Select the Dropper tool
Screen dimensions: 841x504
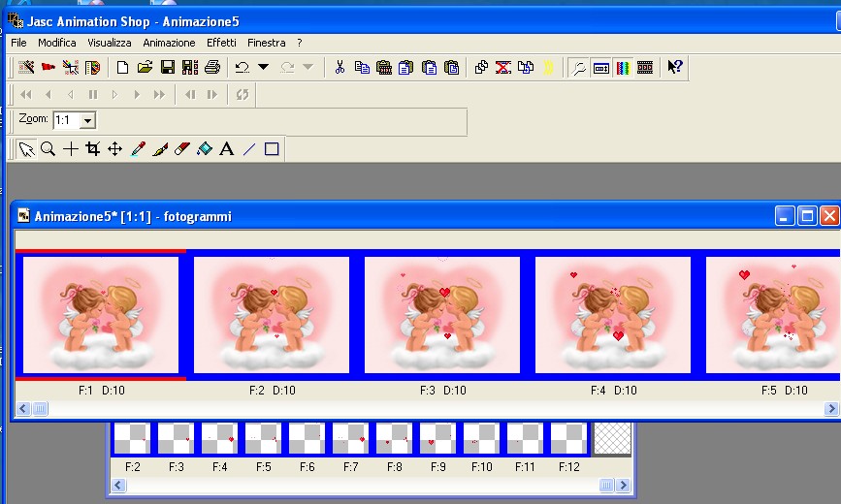(x=138, y=148)
